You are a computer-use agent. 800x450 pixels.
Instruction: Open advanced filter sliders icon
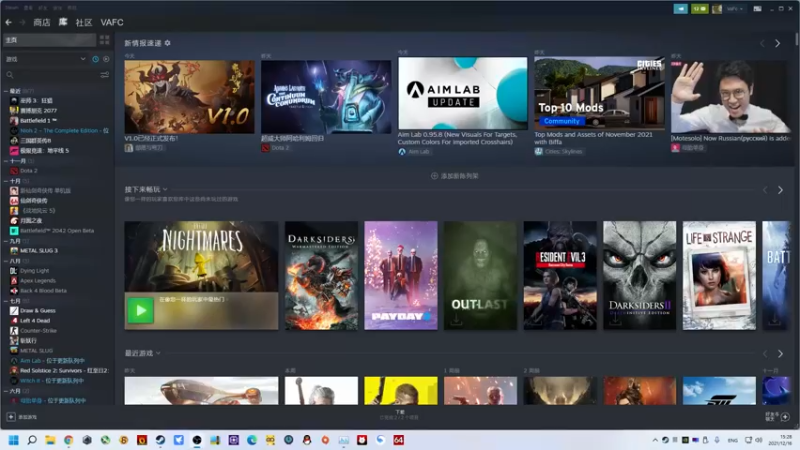[x=105, y=75]
